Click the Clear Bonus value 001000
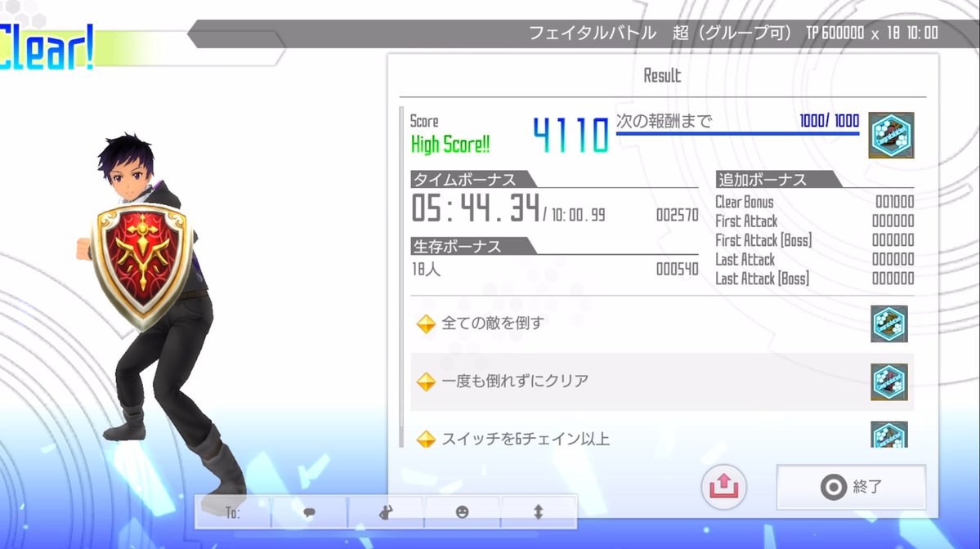Image resolution: width=980 pixels, height=549 pixels. 894,202
